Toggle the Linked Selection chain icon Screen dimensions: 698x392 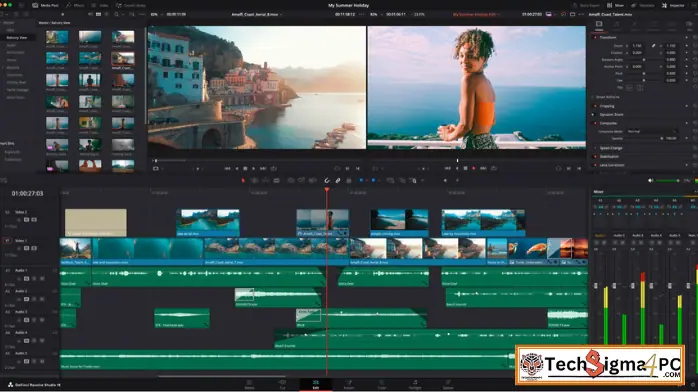click(338, 180)
